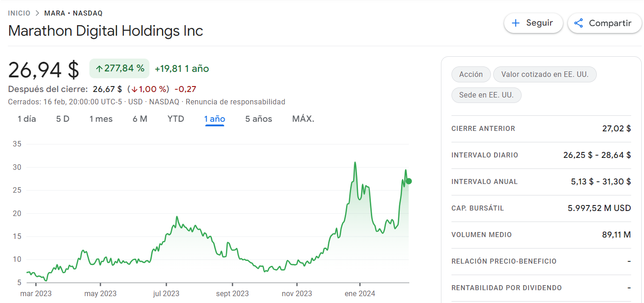Click the VOLUMEN MEDIO label

[x=482, y=235]
